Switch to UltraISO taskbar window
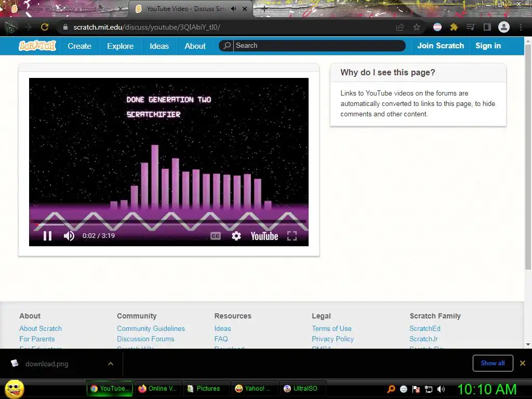The width and height of the screenshot is (532, 399). (303, 389)
